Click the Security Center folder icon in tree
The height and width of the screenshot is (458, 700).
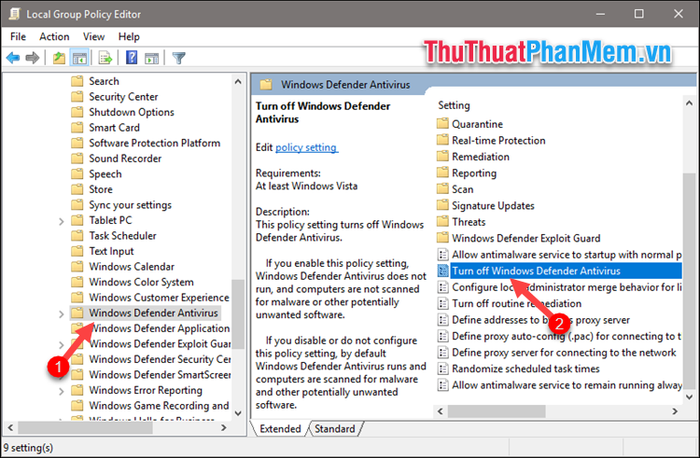click(x=77, y=96)
